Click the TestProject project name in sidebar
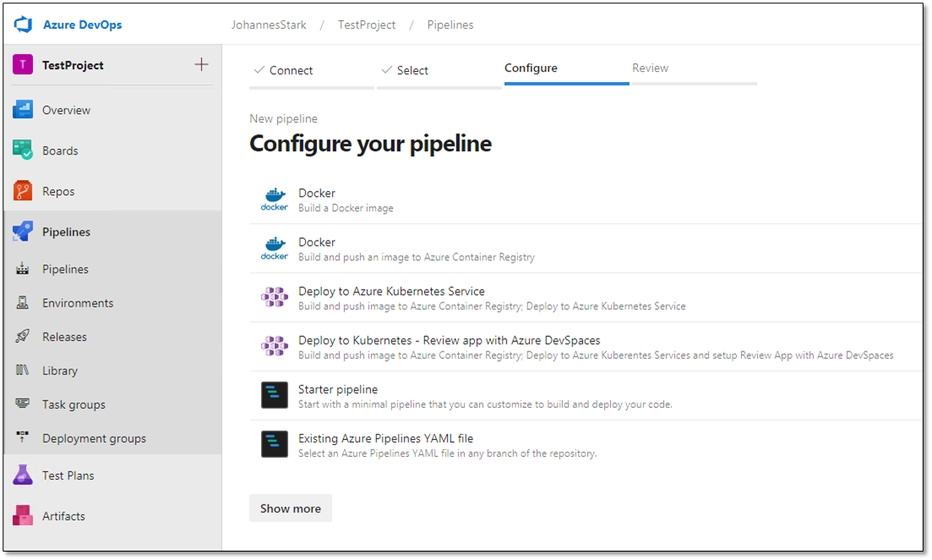This screenshot has height=560, width=932. click(x=74, y=65)
